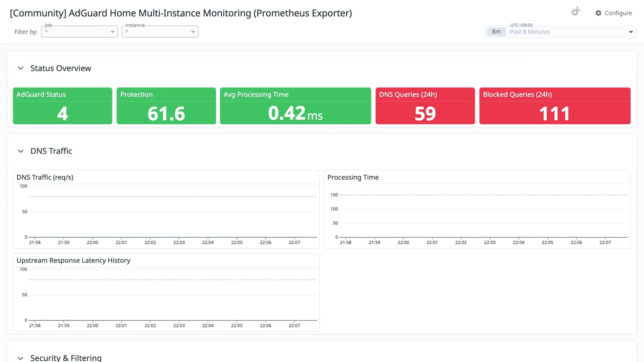Select the Protection 61.6 tile
Image resolution: width=644 pixels, height=362 pixels.
click(166, 106)
